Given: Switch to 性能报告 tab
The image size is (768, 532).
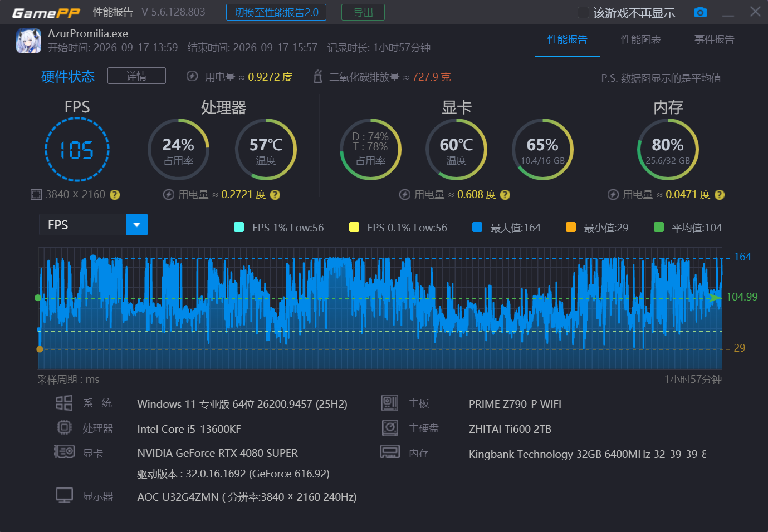Looking at the screenshot, I should (x=568, y=40).
